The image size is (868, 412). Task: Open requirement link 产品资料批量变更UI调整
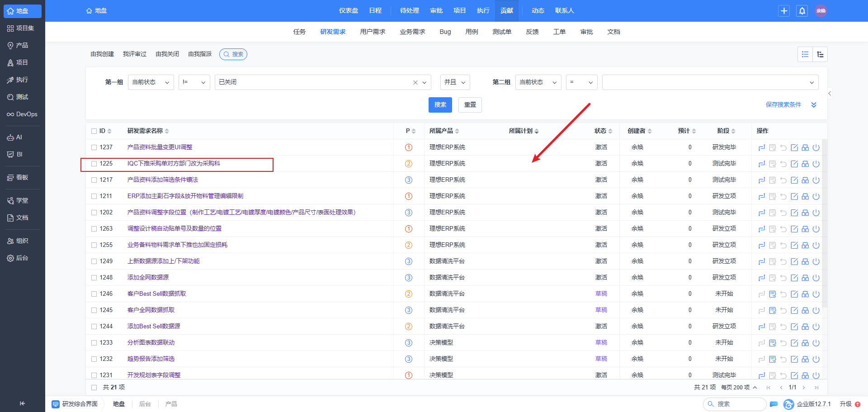click(x=160, y=147)
